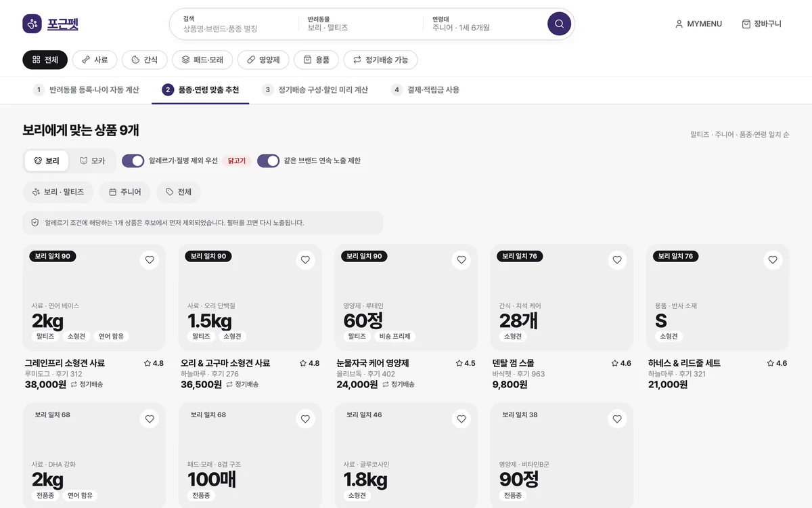Favorite the 오리 & 고구마 소형견 사료 heart
The width and height of the screenshot is (812, 508).
point(305,259)
